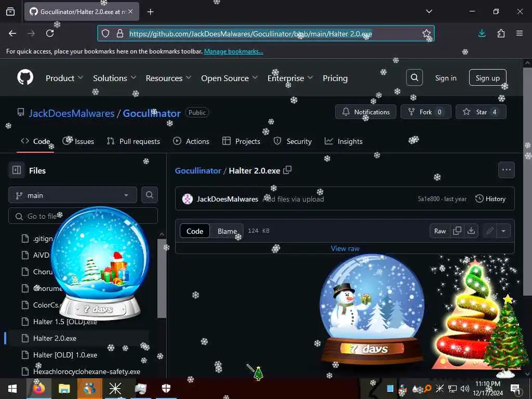This screenshot has height=399, width=532.
Task: Expand the Open Source menu
Action: (229, 78)
